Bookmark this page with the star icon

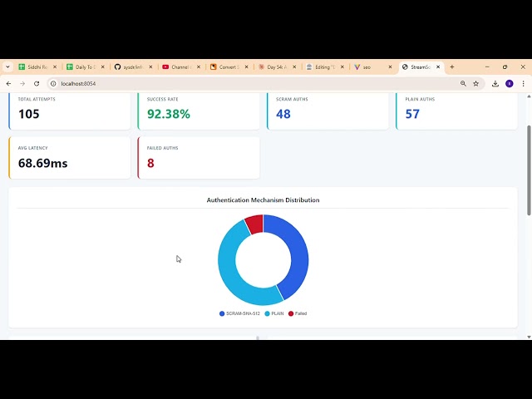coord(476,83)
